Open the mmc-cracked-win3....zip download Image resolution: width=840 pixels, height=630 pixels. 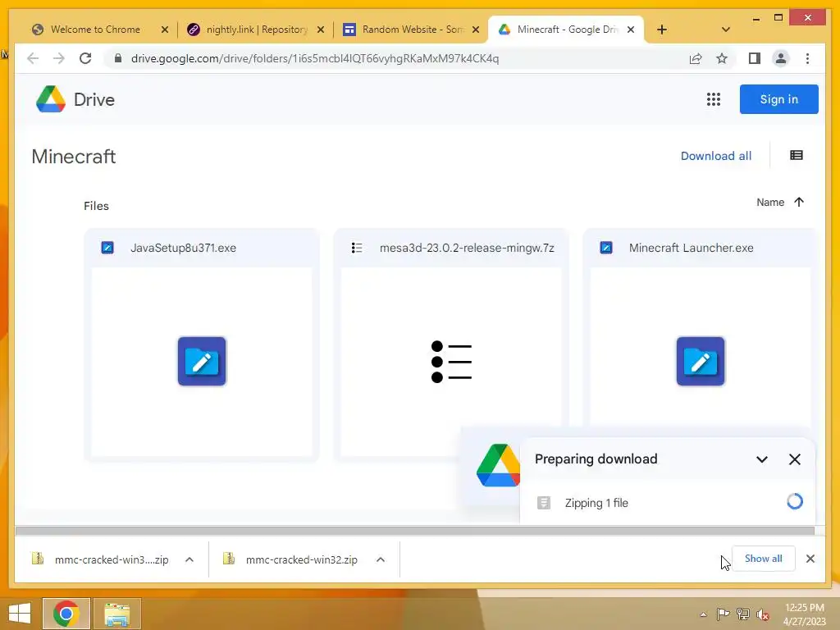coord(110,559)
